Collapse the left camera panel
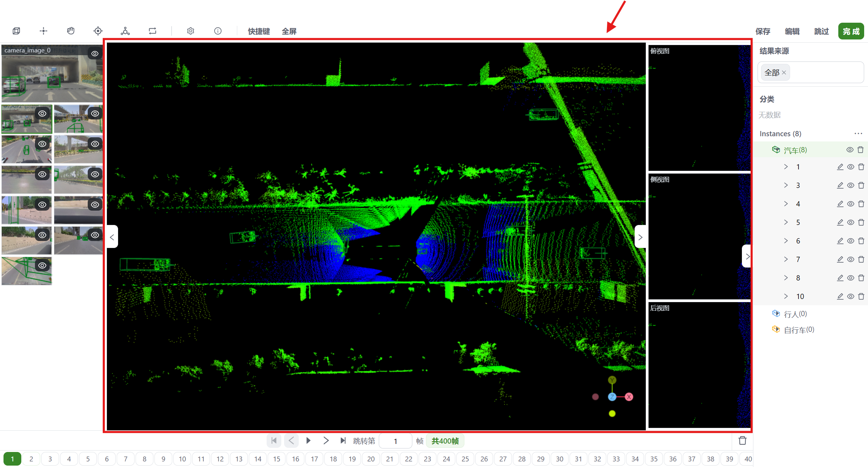 (112, 237)
